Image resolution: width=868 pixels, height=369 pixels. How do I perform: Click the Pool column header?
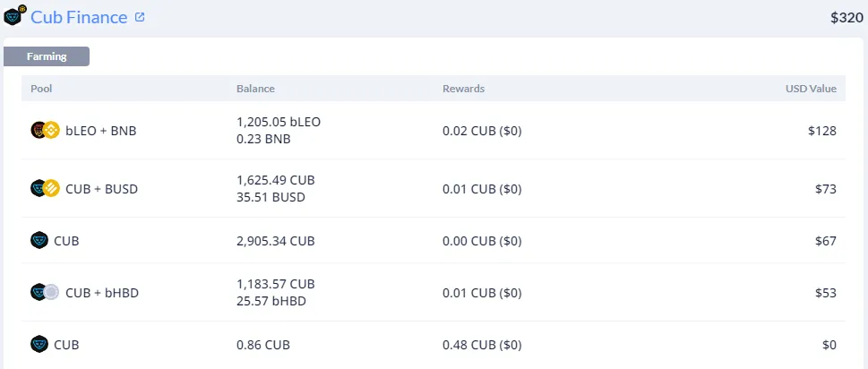coord(41,89)
